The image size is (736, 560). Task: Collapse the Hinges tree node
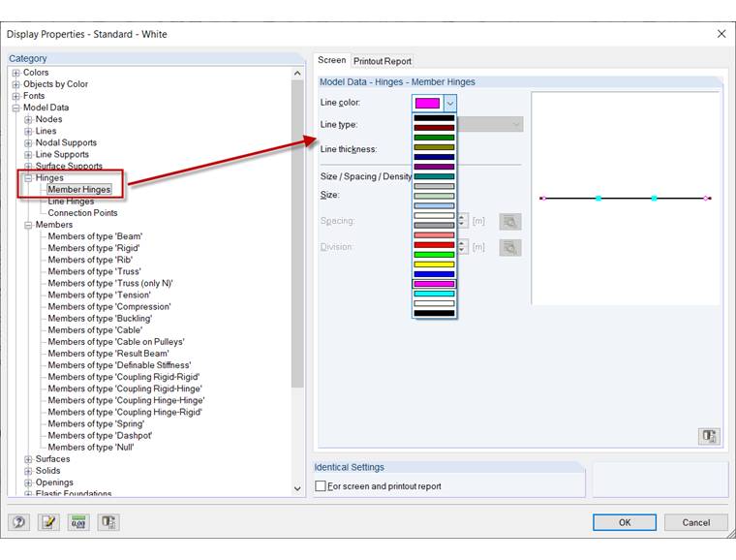(x=28, y=178)
